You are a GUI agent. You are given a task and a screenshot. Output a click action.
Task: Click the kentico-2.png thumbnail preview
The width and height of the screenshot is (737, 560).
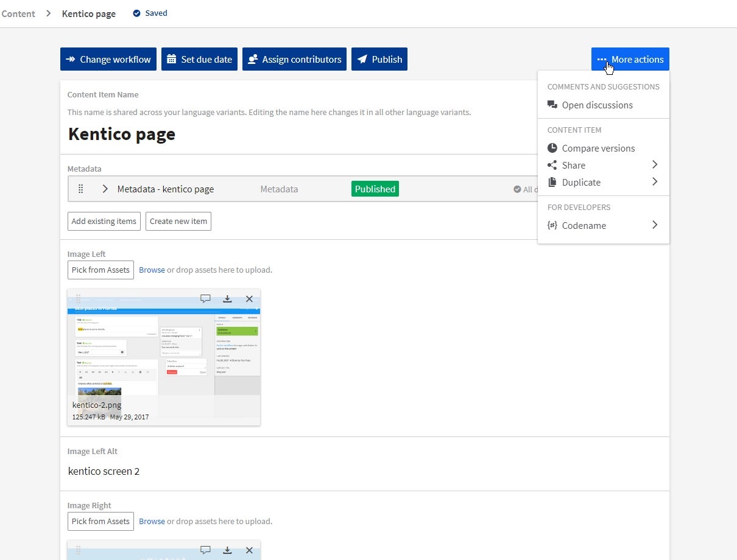click(163, 353)
